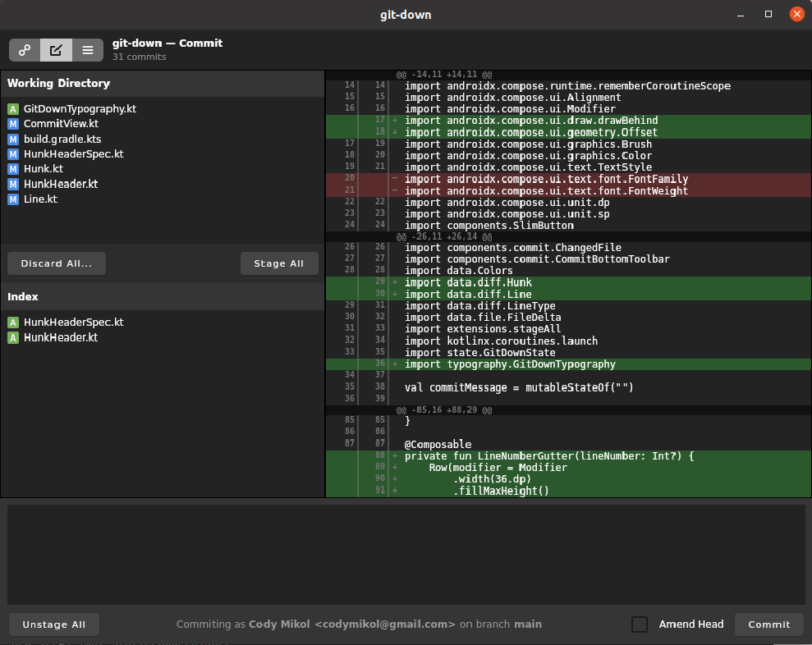Click the modified badge beside Line.kt
Image resolution: width=812 pixels, height=645 pixels.
pos(13,199)
